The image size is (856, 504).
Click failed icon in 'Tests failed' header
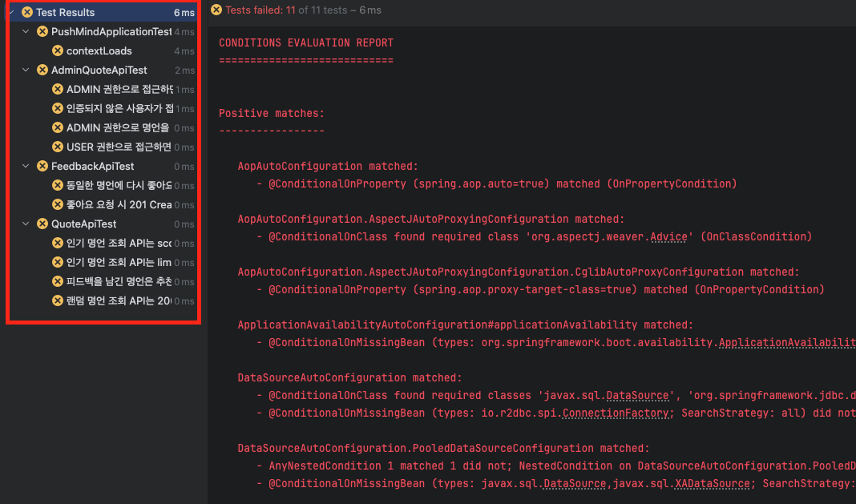(x=216, y=10)
